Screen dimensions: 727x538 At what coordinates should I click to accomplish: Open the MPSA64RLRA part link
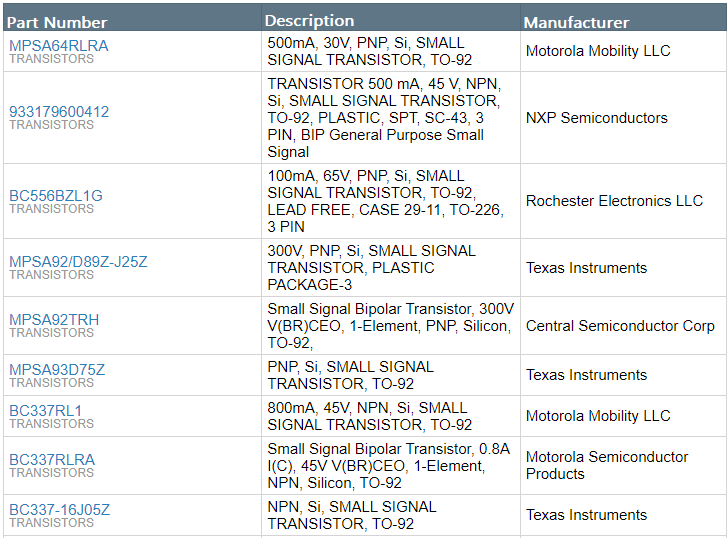(x=58, y=45)
